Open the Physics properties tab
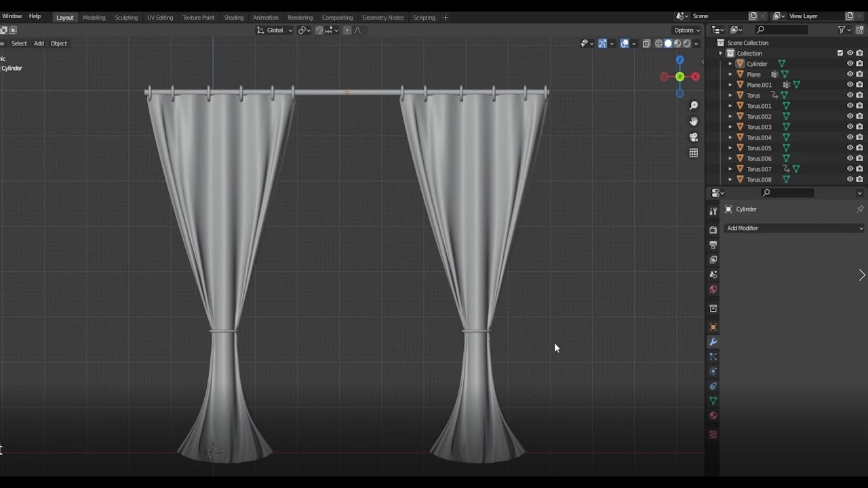This screenshot has width=868, height=488. (x=713, y=371)
